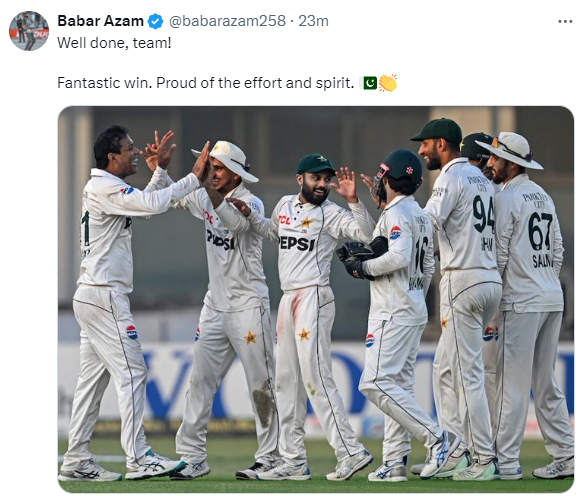The image size is (587, 496).
Task: Click the wicketkeeper's dark green helmet
Action: [400, 168]
